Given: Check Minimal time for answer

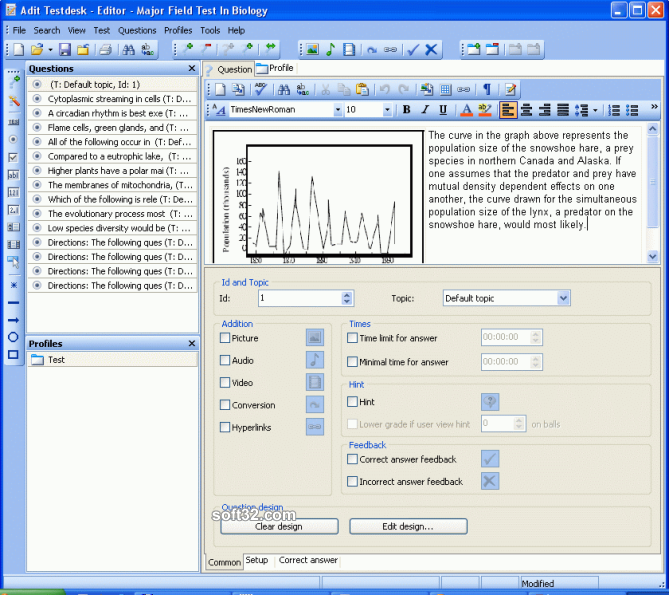Looking at the screenshot, I should coord(352,362).
